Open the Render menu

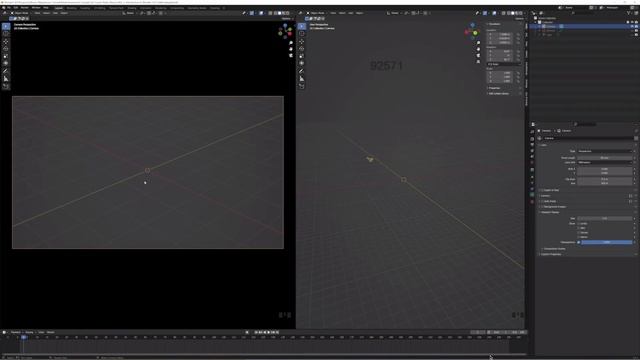24,8
